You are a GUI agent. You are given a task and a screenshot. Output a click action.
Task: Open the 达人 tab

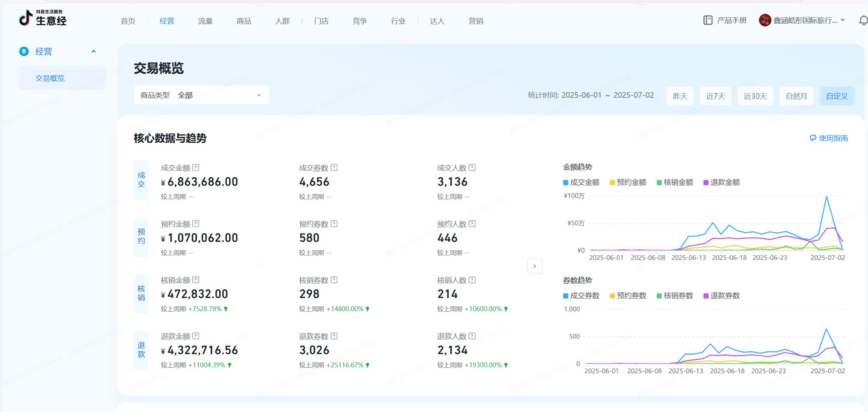(x=437, y=21)
